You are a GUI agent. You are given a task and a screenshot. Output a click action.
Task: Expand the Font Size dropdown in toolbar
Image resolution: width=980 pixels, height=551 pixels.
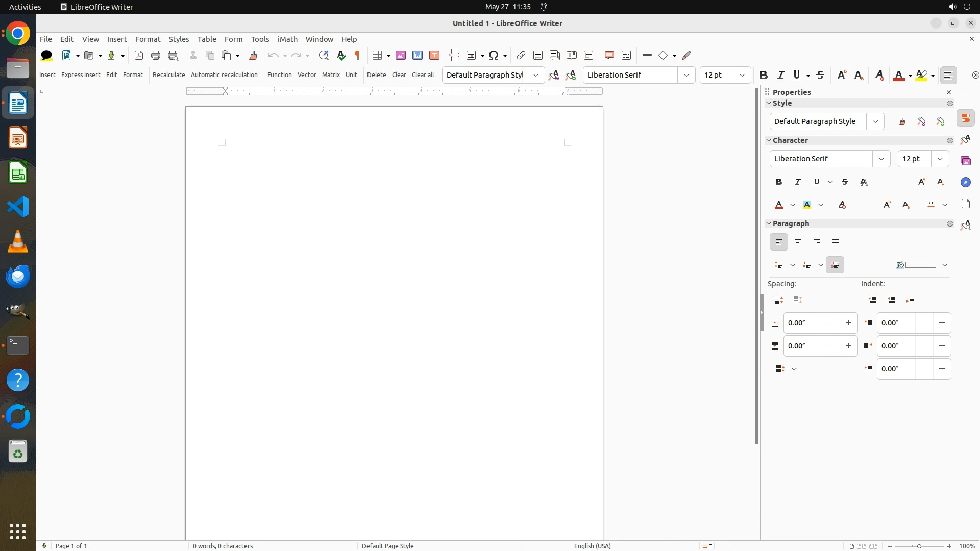(x=742, y=75)
